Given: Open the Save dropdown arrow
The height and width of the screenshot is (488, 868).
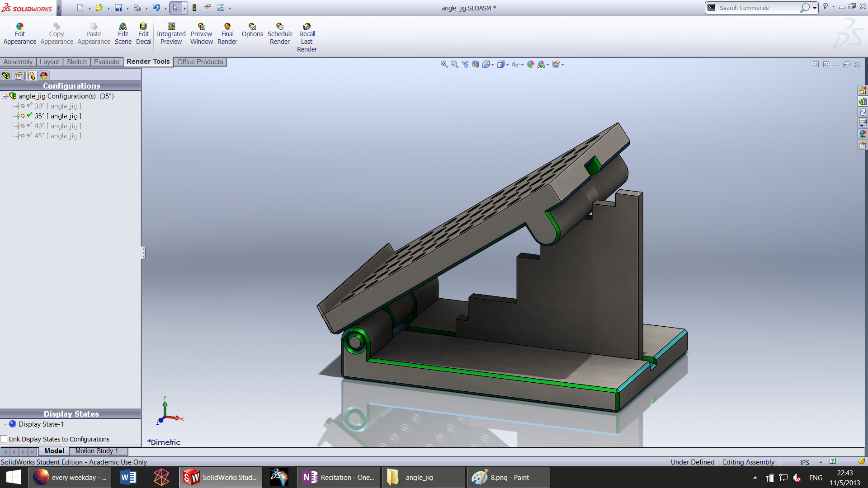Looking at the screenshot, I should point(127,8).
